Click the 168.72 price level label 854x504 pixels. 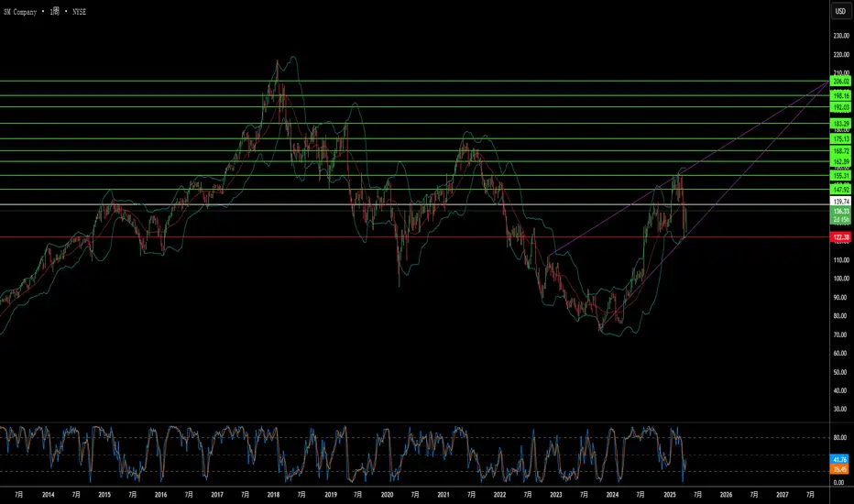pyautogui.click(x=840, y=150)
